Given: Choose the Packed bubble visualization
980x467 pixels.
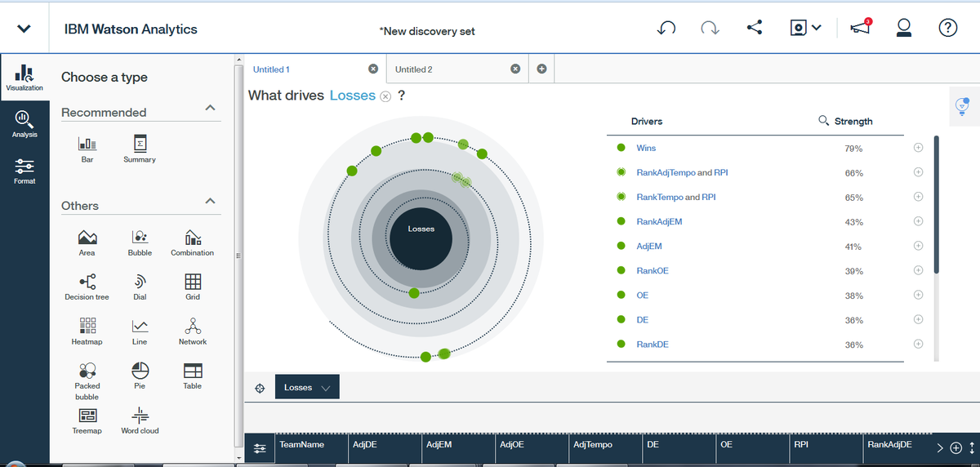Looking at the screenshot, I should click(87, 380).
